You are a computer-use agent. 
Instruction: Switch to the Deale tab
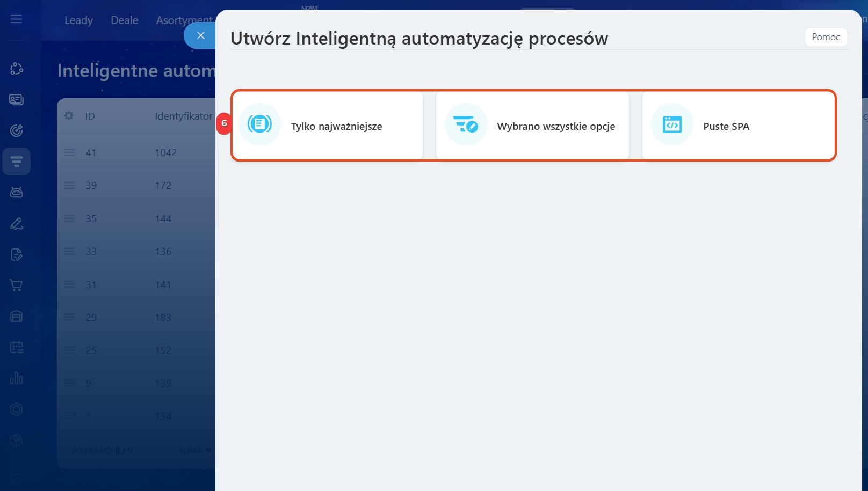tap(124, 20)
